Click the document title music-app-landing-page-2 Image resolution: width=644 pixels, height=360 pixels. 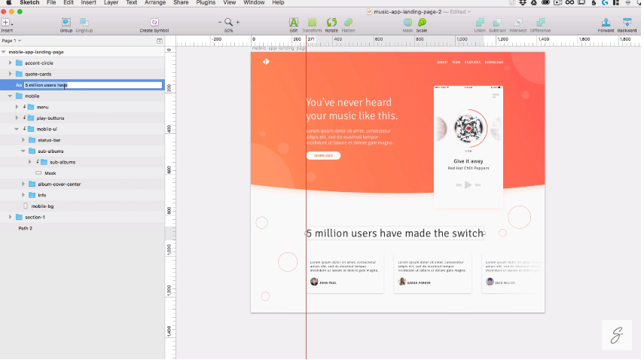point(407,12)
